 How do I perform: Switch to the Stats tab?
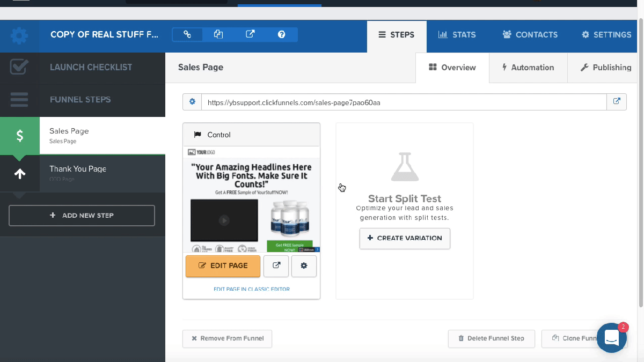[457, 34]
